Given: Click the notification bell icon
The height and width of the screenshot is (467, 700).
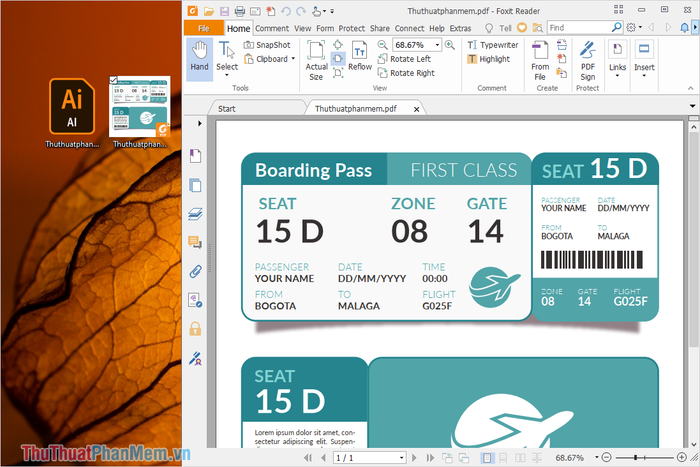Looking at the screenshot, I should pyautogui.click(x=684, y=28).
